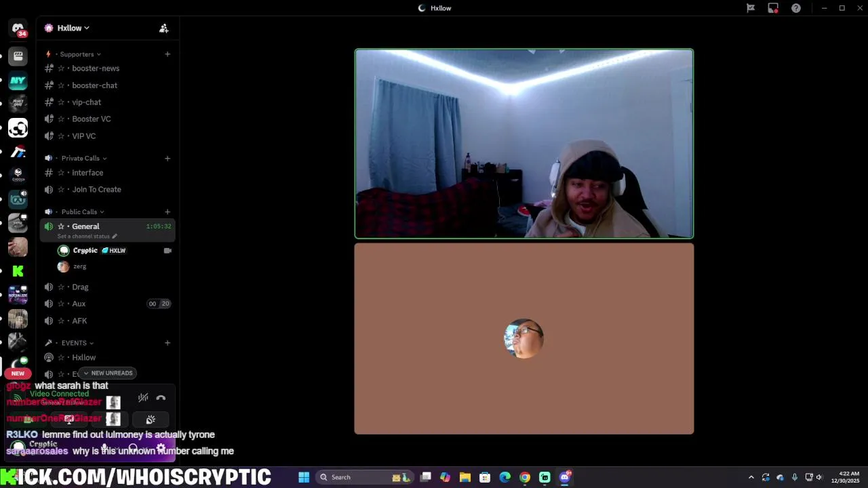868x488 pixels.
Task: Click the camera icon next to Cryptic
Action: pos(167,251)
